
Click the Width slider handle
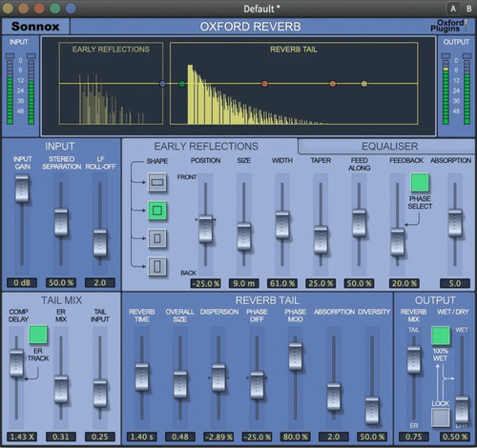tap(282, 225)
